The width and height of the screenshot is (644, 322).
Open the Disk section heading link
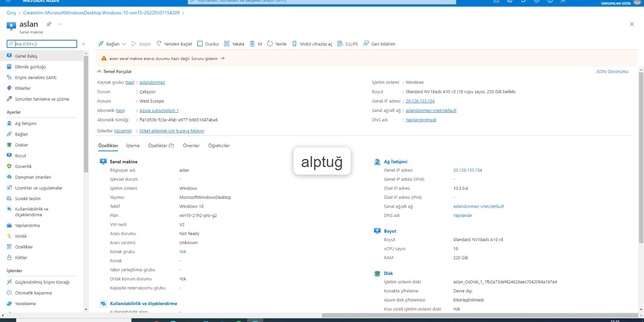tap(388, 273)
